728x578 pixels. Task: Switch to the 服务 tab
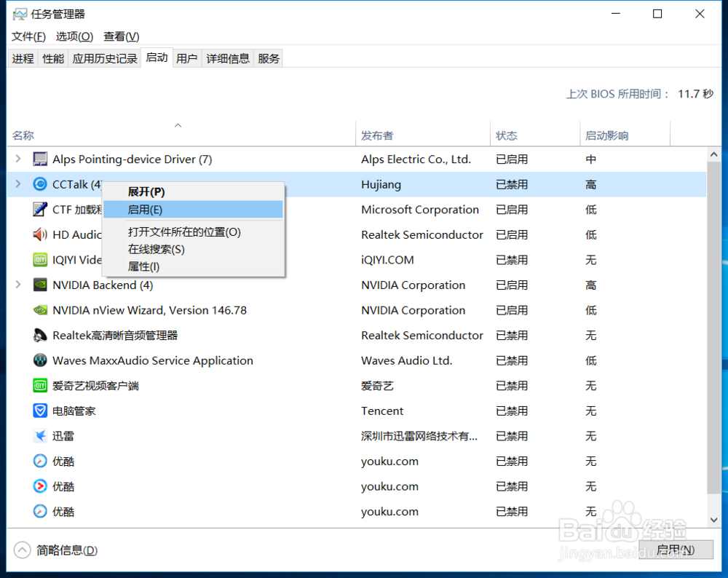(x=269, y=58)
